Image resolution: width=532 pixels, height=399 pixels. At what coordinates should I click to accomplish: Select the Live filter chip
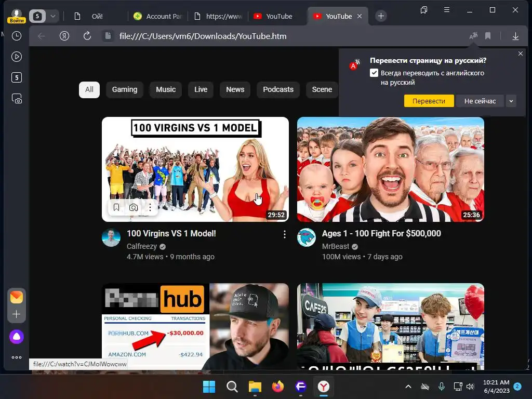(x=201, y=89)
